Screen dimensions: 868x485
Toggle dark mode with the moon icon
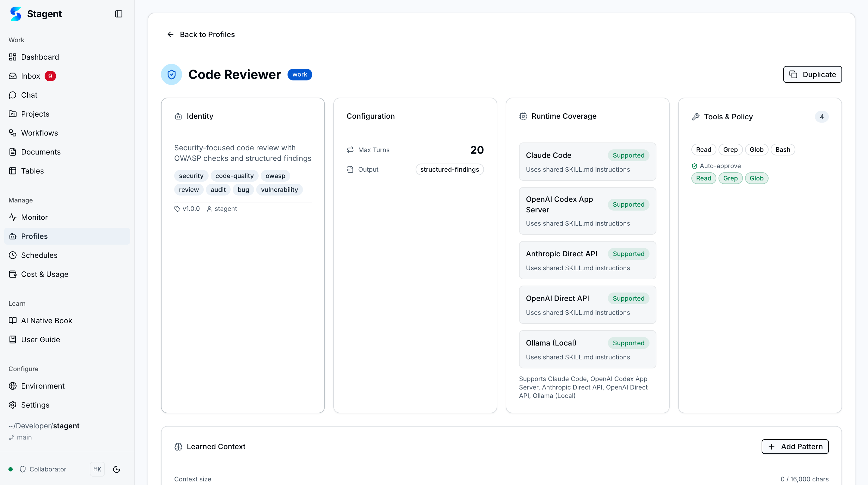pyautogui.click(x=116, y=469)
